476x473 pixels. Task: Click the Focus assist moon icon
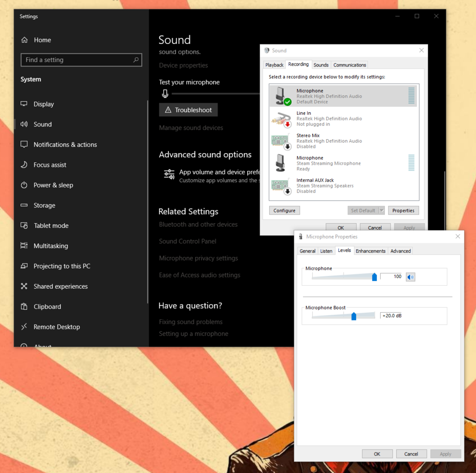pyautogui.click(x=24, y=164)
